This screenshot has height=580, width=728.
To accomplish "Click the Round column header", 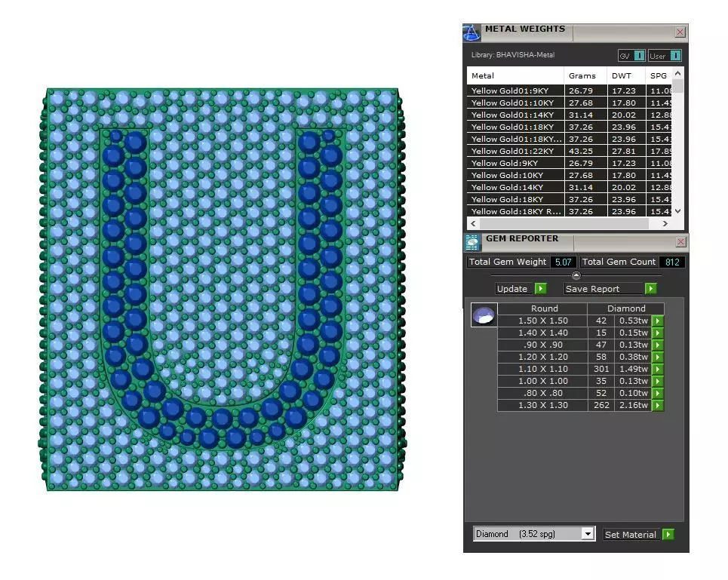I will pyautogui.click(x=544, y=308).
